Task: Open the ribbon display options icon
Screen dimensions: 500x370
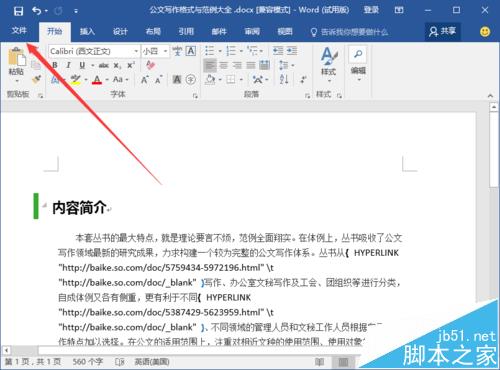Action: click(399, 10)
